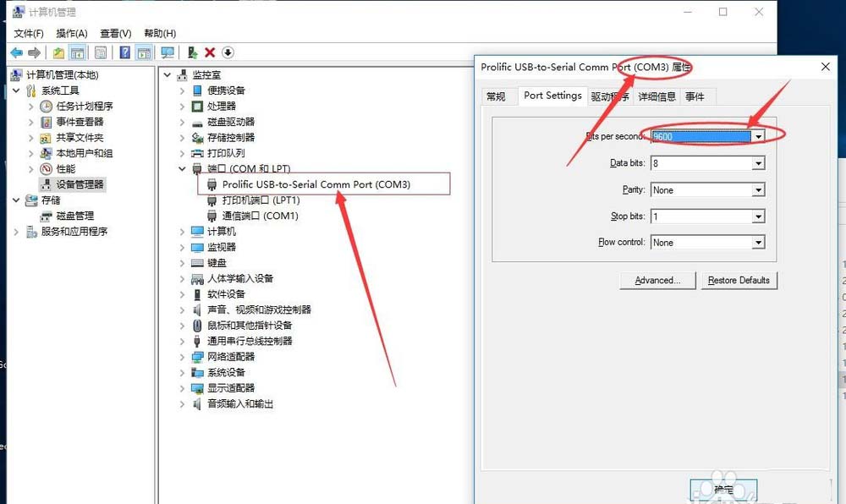Open the Data bits dropdown
Screen dimensions: 846x504
[758, 163]
